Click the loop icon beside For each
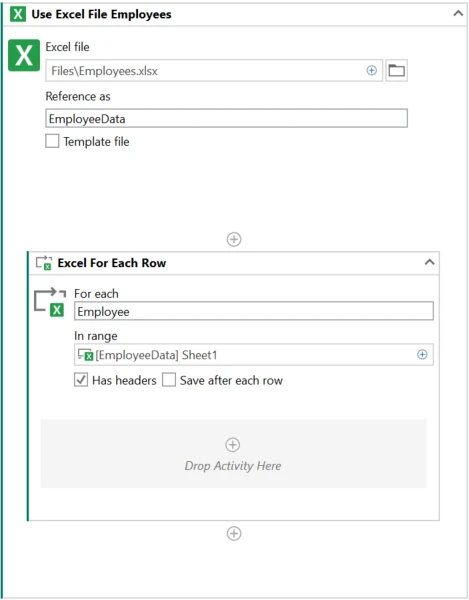This screenshot has width=469, height=600. [50, 302]
